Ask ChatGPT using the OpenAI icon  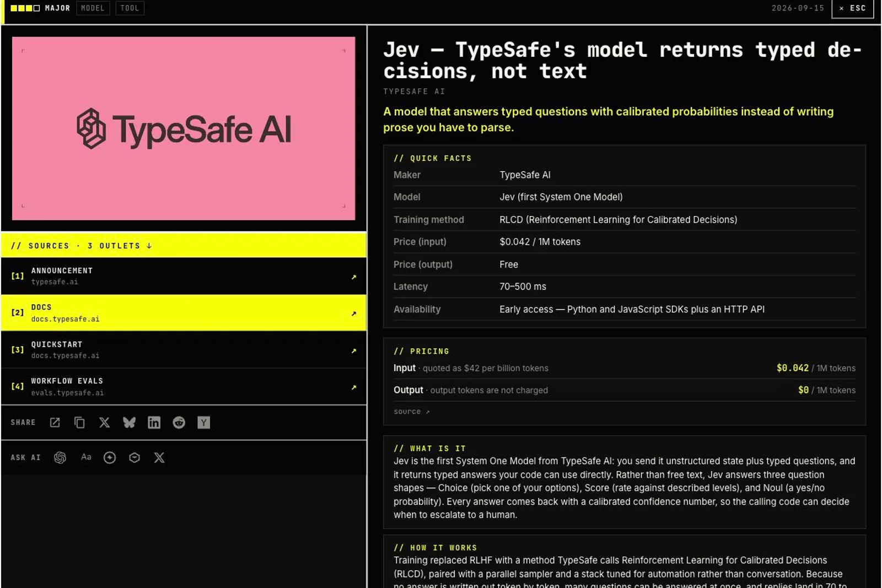60,457
